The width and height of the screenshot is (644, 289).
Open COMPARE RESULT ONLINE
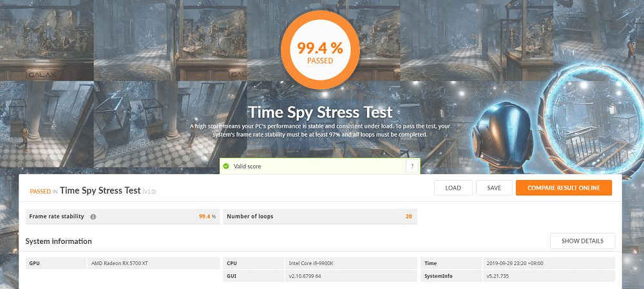564,188
